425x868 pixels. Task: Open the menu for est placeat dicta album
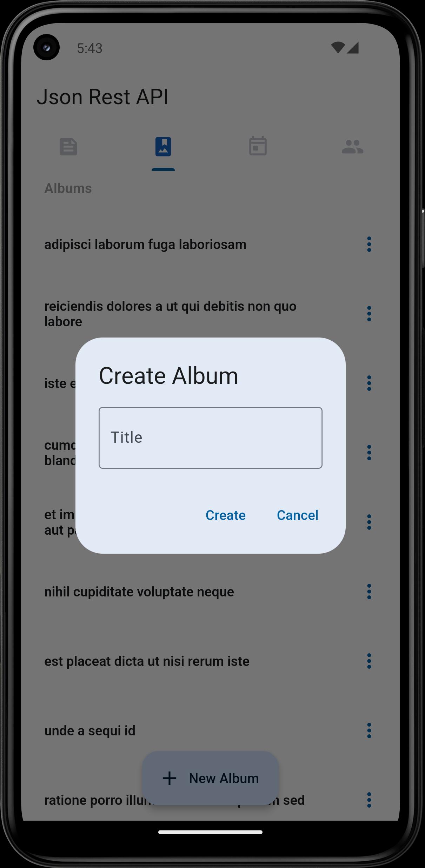coord(369,661)
